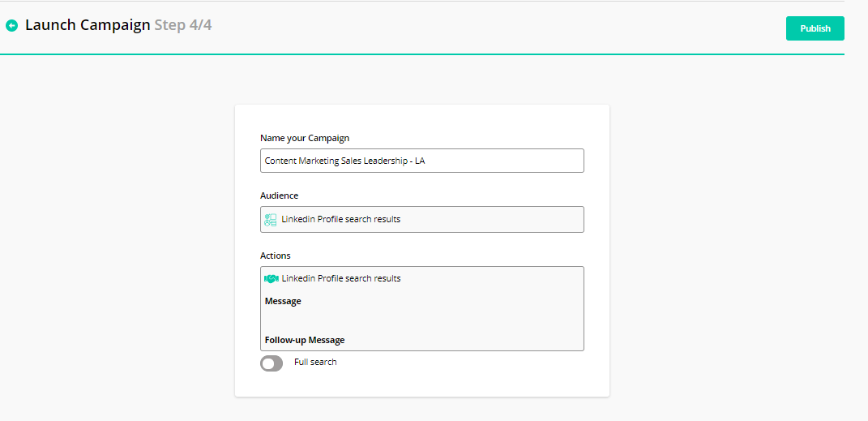Select the Follow-up Message section

(305, 340)
